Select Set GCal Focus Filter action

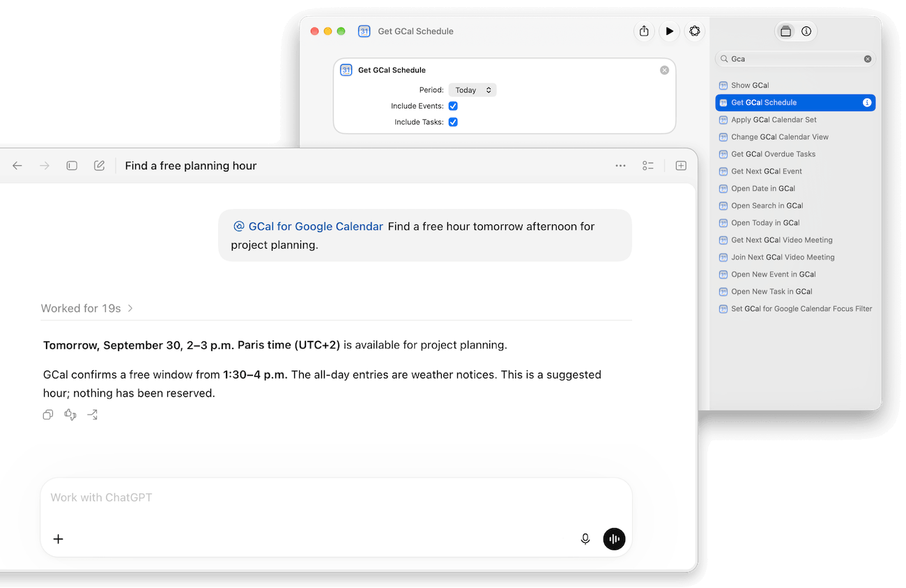pos(795,309)
